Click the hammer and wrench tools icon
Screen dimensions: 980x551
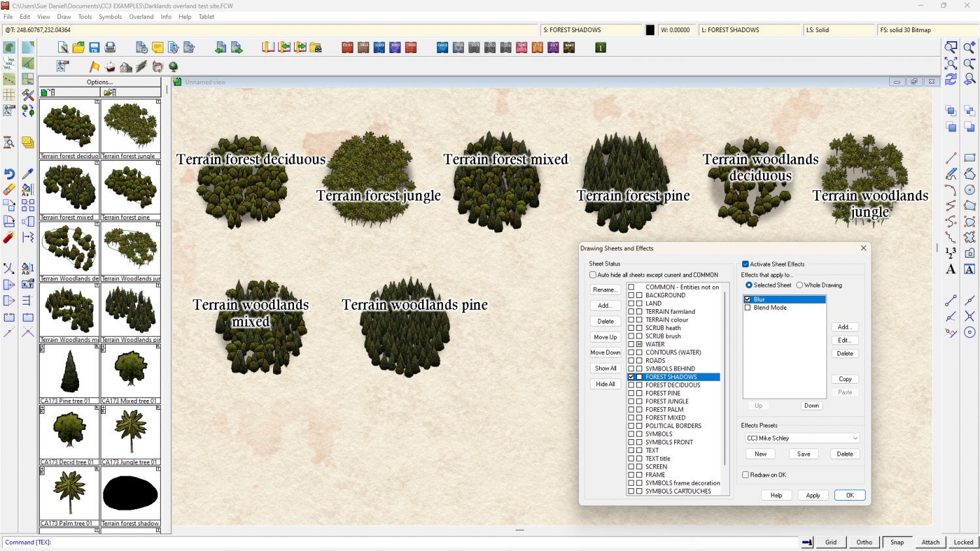coord(27,95)
